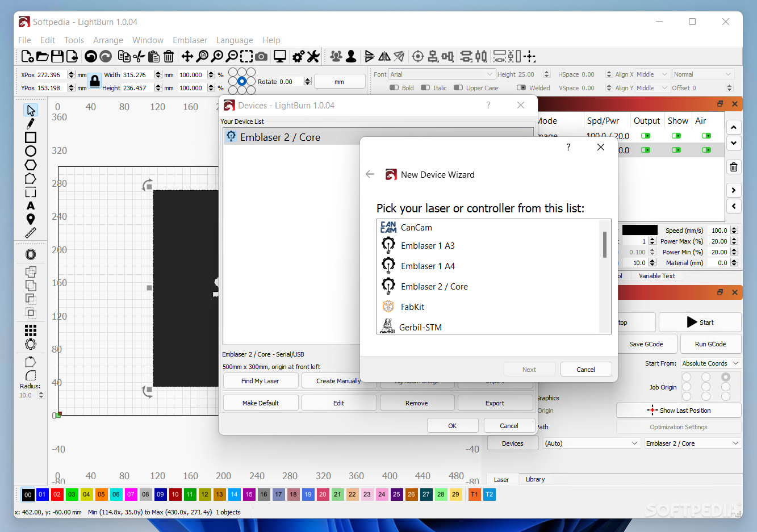757x532 pixels.
Task: Switch to the Laser tab
Action: [501, 480]
